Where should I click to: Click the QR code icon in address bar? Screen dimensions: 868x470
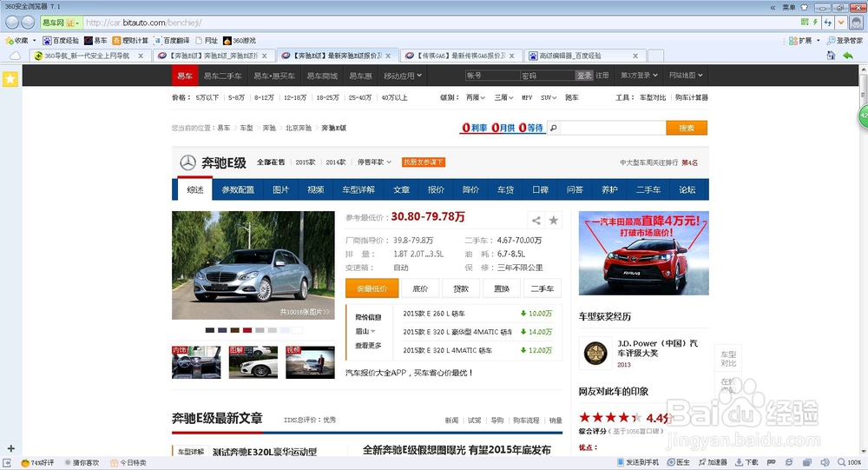coord(805,23)
